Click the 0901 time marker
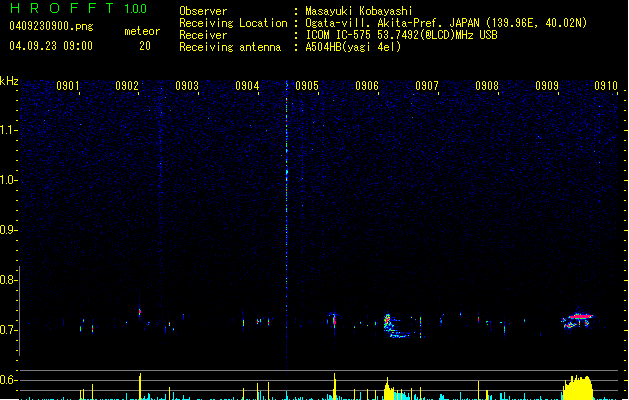Viewport: 629px width, 400px height. [x=68, y=86]
